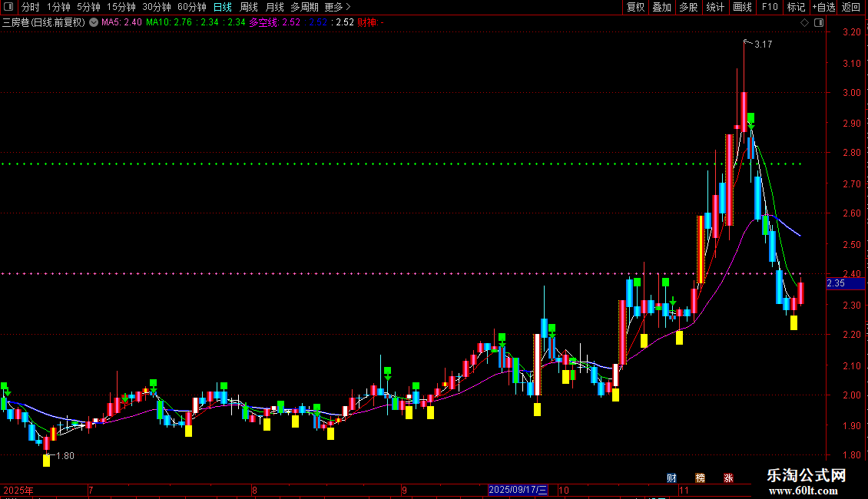Viewport: 868px width, 499px height.
Task: Add stock via +自选 button
Action: coord(823,7)
